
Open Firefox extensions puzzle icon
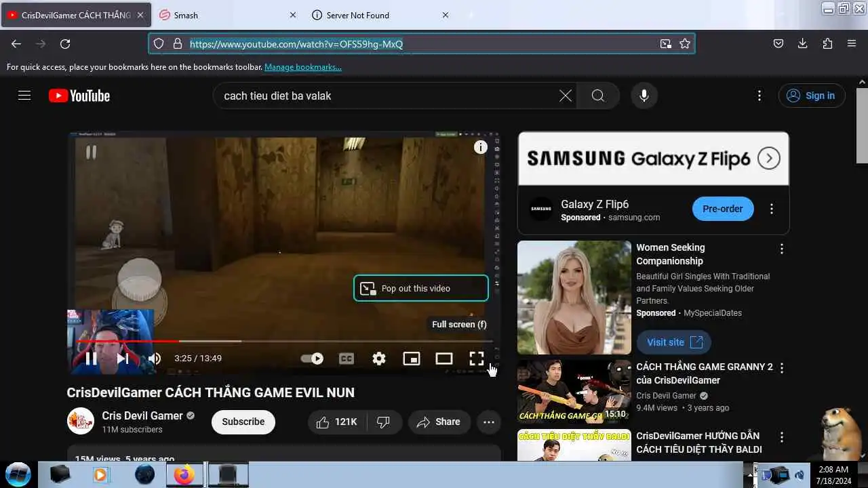(x=827, y=43)
